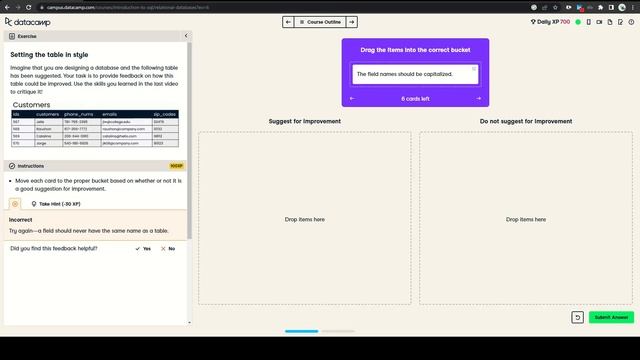Open the Course Outline menu
Image resolution: width=640 pixels, height=360 pixels.
(320, 22)
